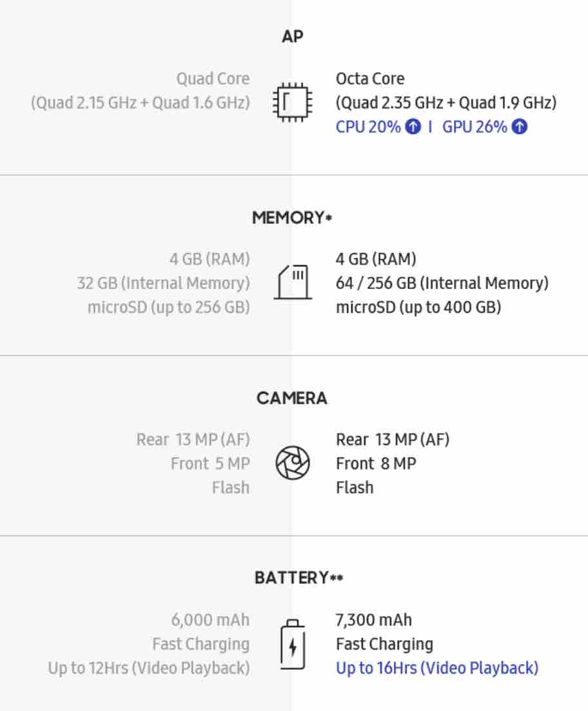The width and height of the screenshot is (588, 711).
Task: Click the camera aperture icon
Action: coord(293,463)
